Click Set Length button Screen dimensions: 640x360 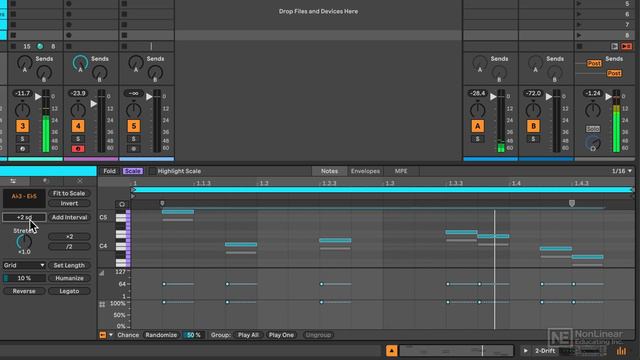tap(69, 265)
